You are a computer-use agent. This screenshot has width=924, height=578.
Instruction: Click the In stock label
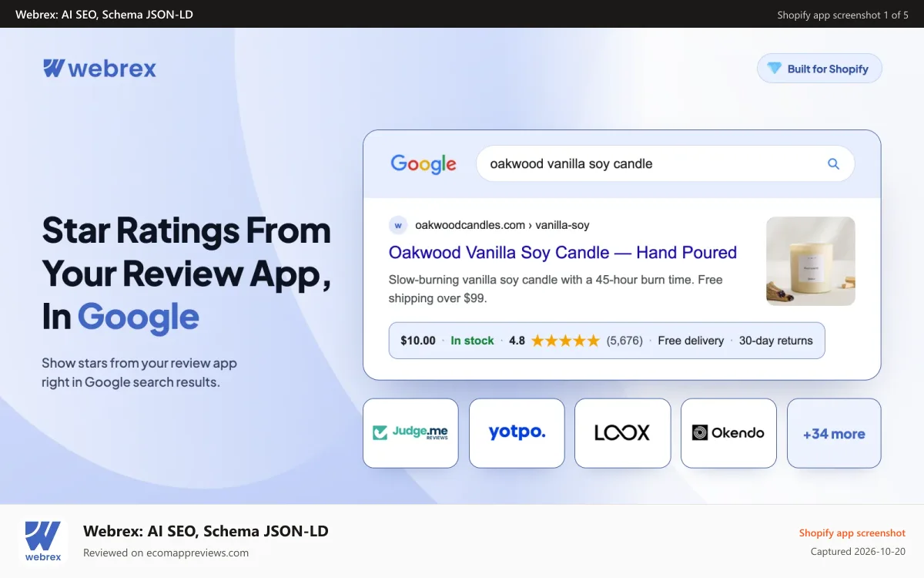(472, 341)
